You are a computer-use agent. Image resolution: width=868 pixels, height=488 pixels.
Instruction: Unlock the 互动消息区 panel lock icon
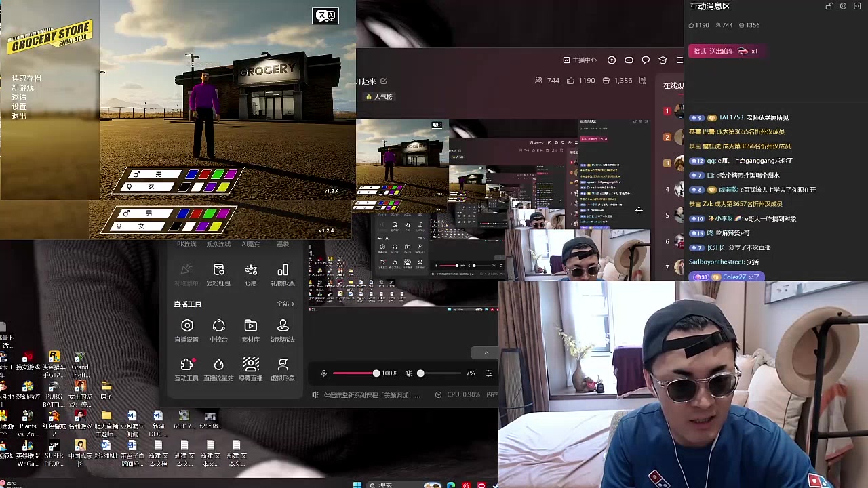click(829, 6)
